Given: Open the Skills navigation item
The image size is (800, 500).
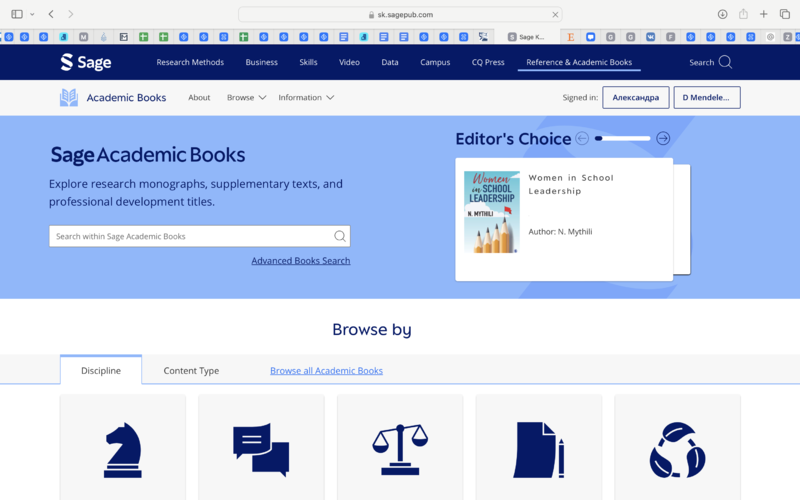Looking at the screenshot, I should [x=308, y=62].
